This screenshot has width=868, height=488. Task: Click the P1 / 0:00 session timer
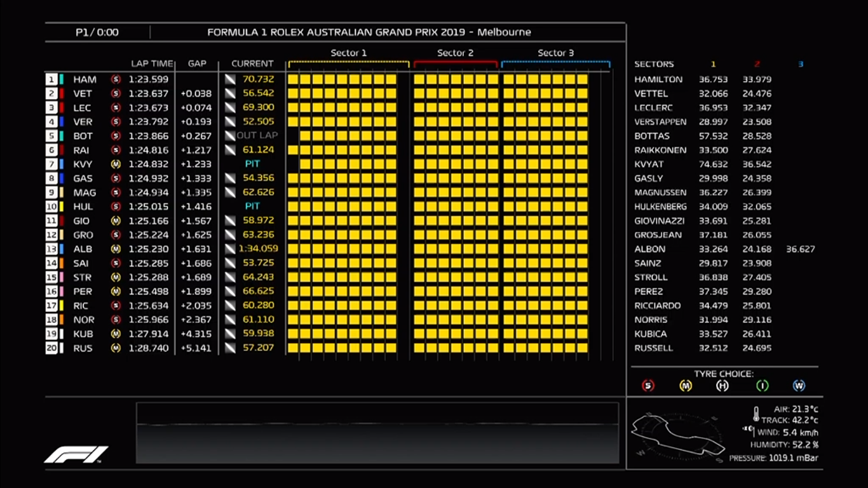click(x=97, y=32)
